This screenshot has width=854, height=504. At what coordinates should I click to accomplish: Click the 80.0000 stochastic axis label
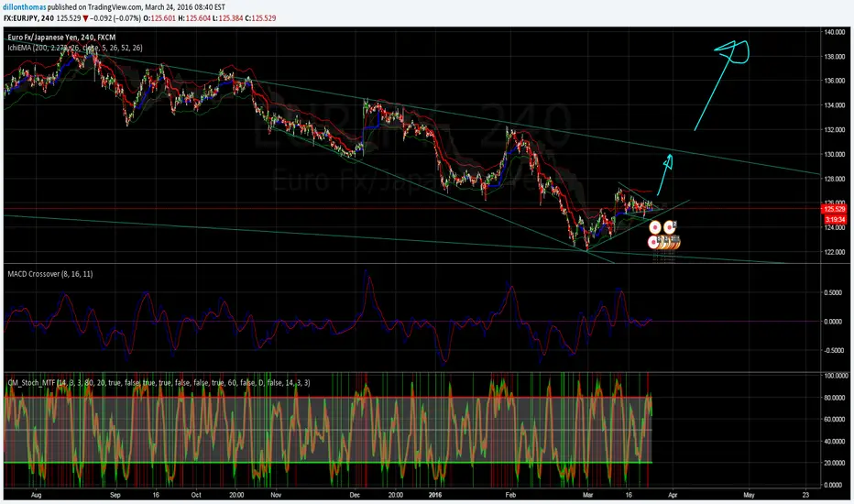coord(835,398)
